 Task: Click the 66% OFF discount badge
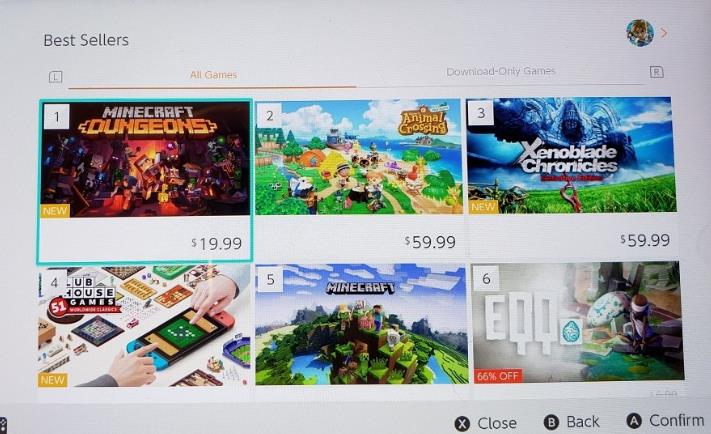[x=498, y=376]
